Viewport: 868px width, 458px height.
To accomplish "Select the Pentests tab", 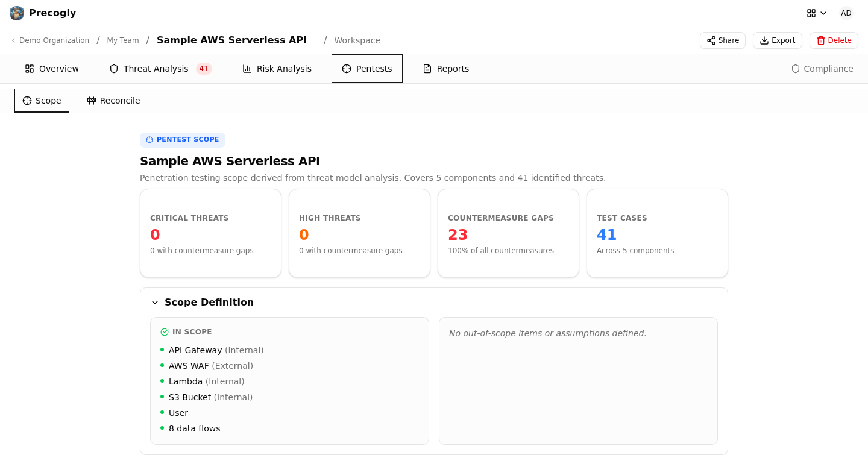I will pos(367,69).
